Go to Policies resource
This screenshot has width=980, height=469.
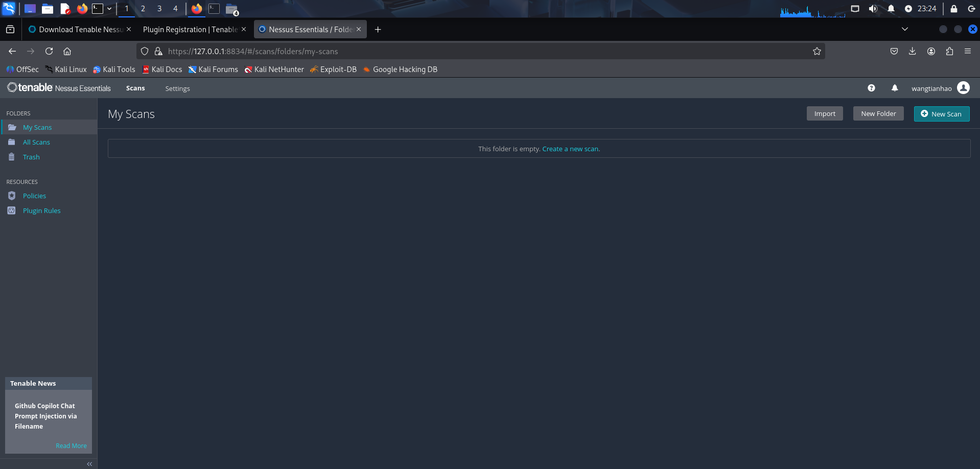[34, 196]
